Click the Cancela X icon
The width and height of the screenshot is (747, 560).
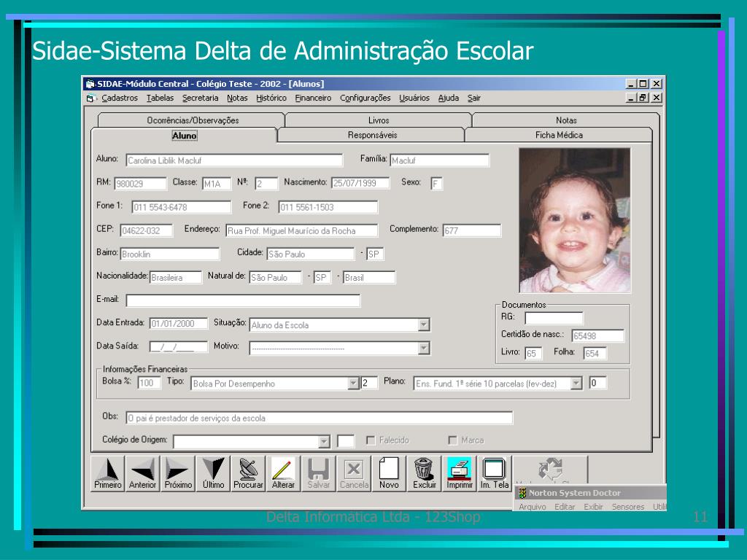[354, 473]
